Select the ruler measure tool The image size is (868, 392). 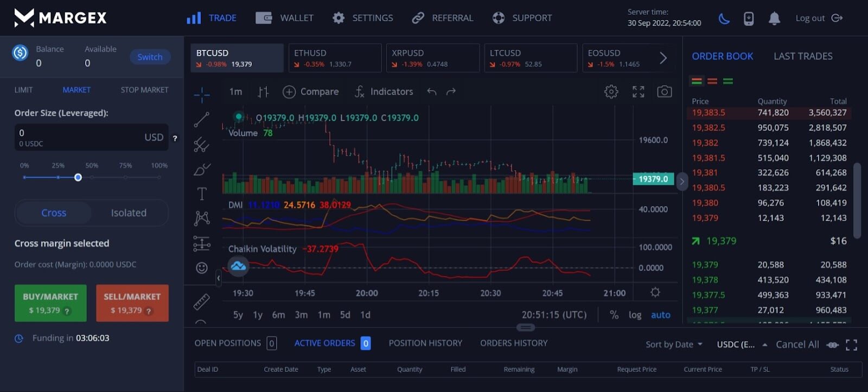pos(202,301)
